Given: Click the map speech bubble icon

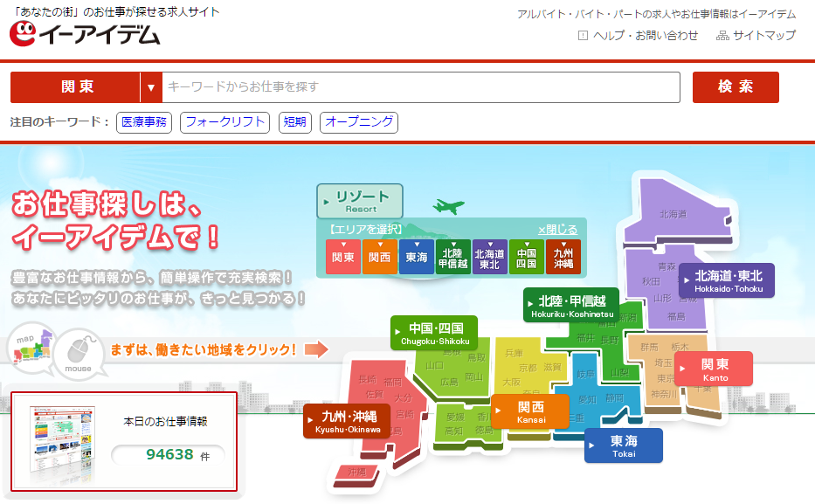Looking at the screenshot, I should pos(31,348).
